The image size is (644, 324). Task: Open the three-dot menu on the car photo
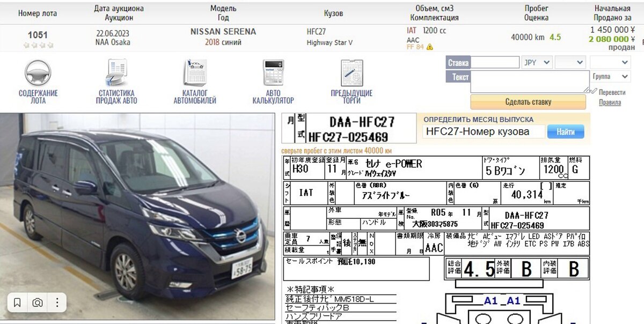(57, 303)
